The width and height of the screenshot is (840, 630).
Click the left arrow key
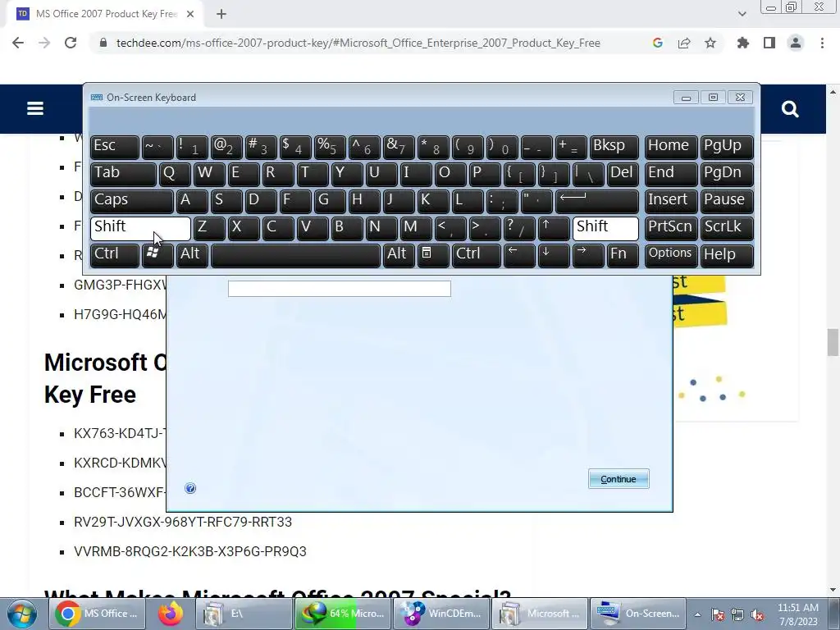(x=519, y=256)
